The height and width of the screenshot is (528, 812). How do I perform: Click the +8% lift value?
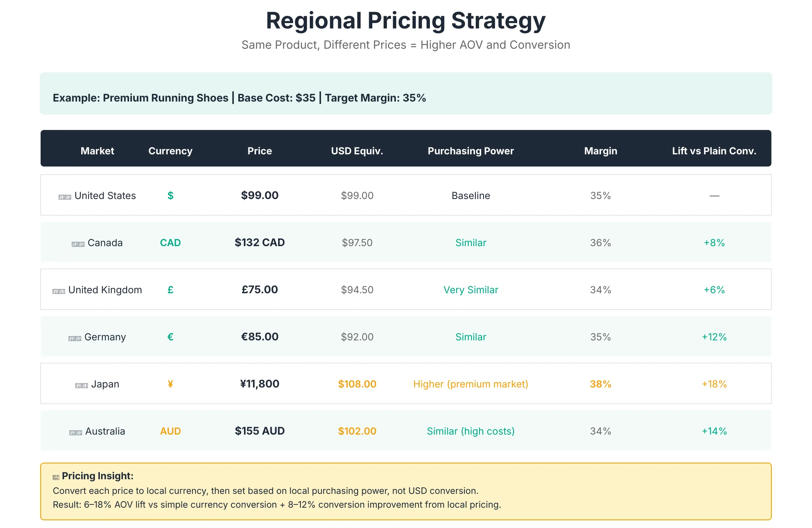tap(714, 242)
